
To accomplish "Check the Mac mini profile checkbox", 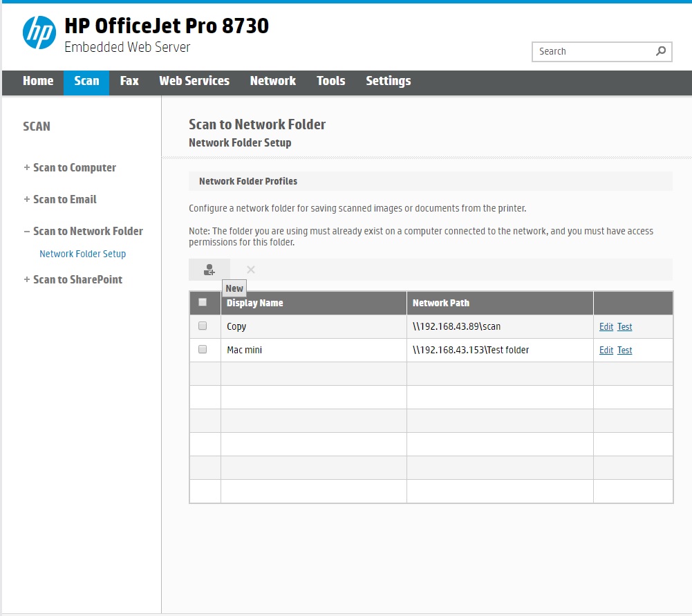I will 203,349.
